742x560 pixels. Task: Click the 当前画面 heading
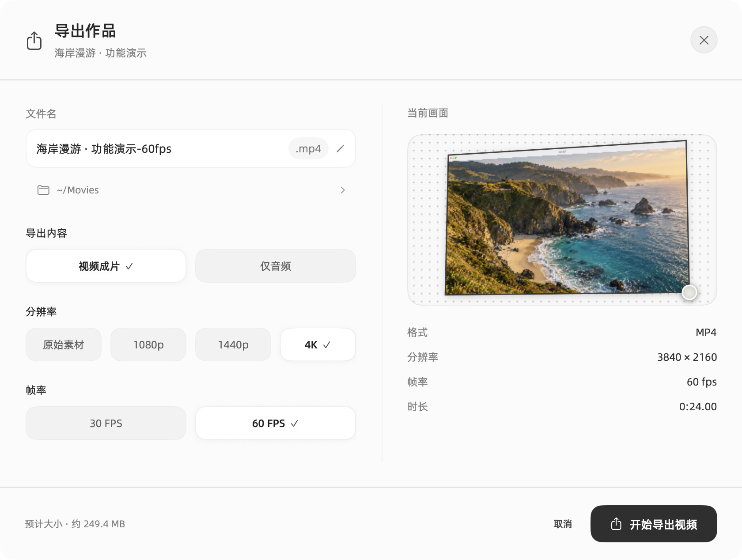428,113
